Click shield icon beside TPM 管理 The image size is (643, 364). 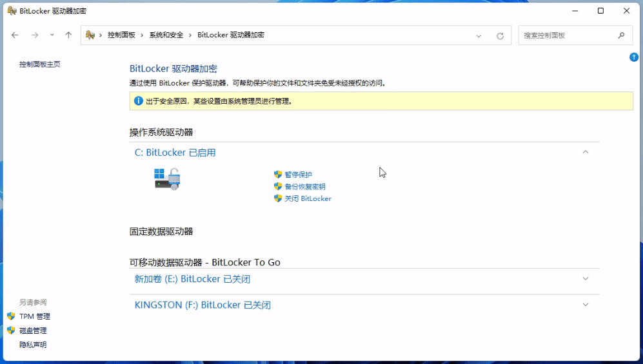coord(11,316)
